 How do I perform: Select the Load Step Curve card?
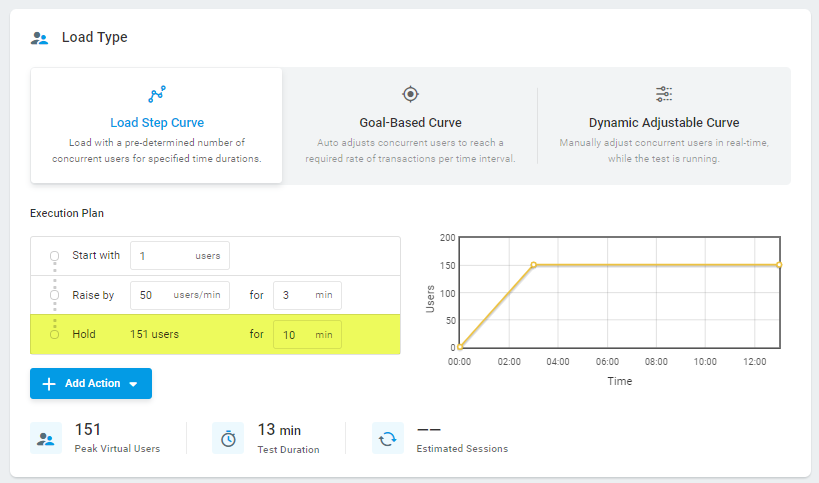(x=157, y=125)
